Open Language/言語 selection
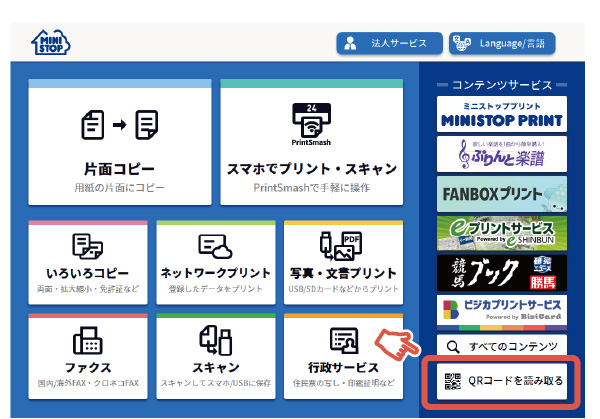Viewport: 600px width, 419px height. [502, 43]
